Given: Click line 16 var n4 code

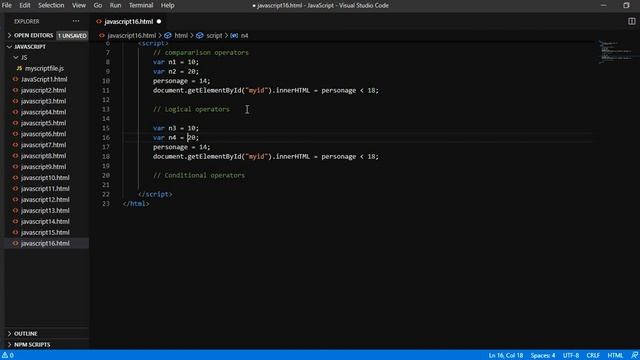Looking at the screenshot, I should [x=176, y=138].
